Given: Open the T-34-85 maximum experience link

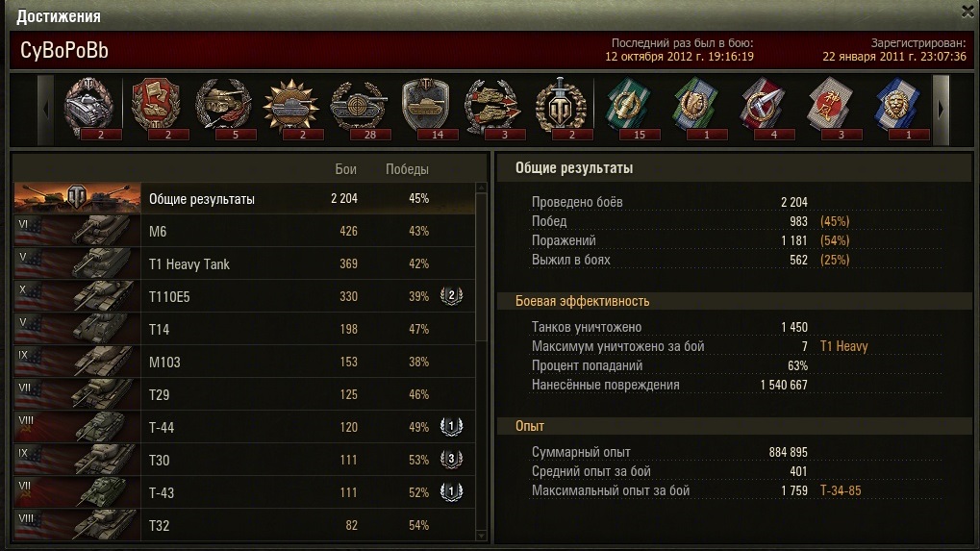Looking at the screenshot, I should [841, 490].
